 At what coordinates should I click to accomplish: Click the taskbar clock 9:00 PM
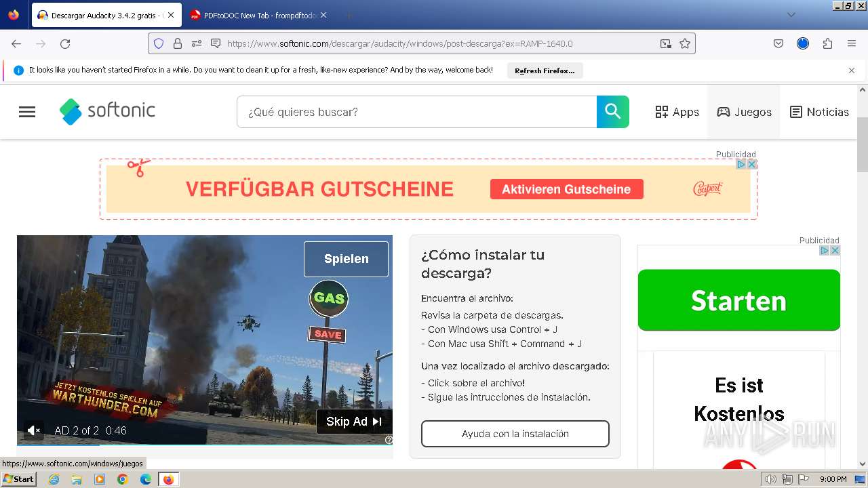tap(833, 479)
